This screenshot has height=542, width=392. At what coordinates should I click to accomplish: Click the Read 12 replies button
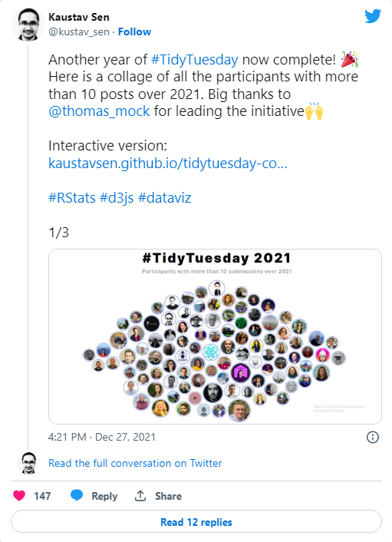(196, 521)
